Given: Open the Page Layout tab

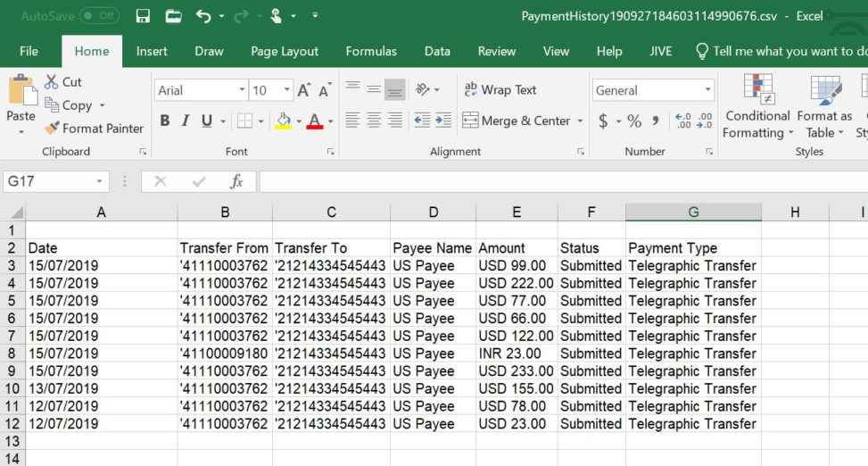Looking at the screenshot, I should (285, 51).
